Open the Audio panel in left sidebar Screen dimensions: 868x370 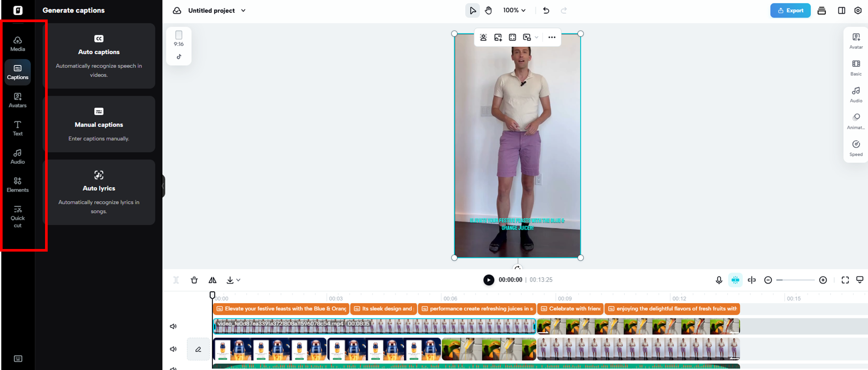point(18,157)
